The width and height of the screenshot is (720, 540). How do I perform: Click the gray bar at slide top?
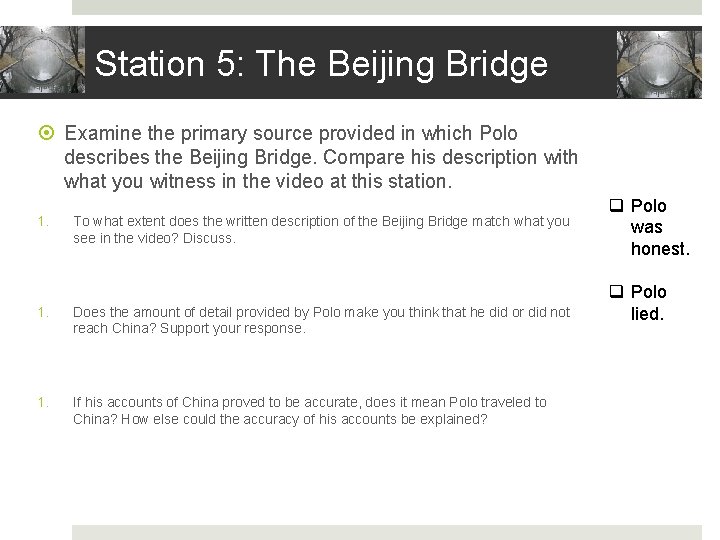click(x=387, y=7)
